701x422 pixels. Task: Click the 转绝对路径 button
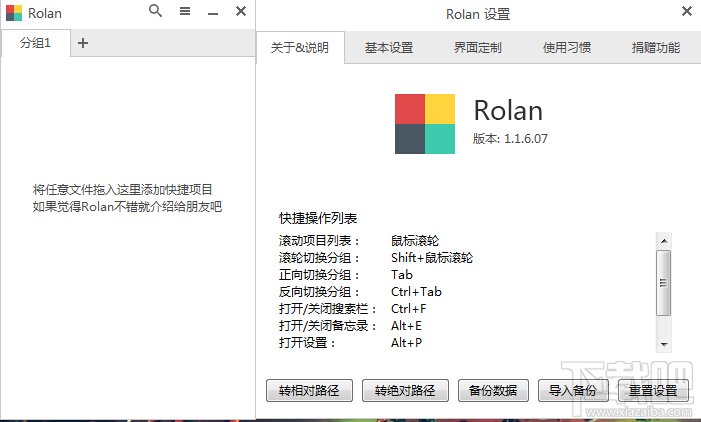tap(405, 391)
